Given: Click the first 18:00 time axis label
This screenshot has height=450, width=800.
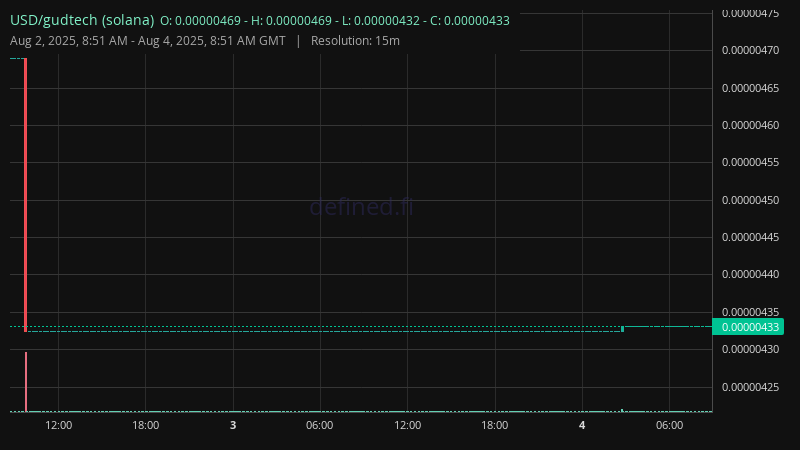Looking at the screenshot, I should pos(145,425).
